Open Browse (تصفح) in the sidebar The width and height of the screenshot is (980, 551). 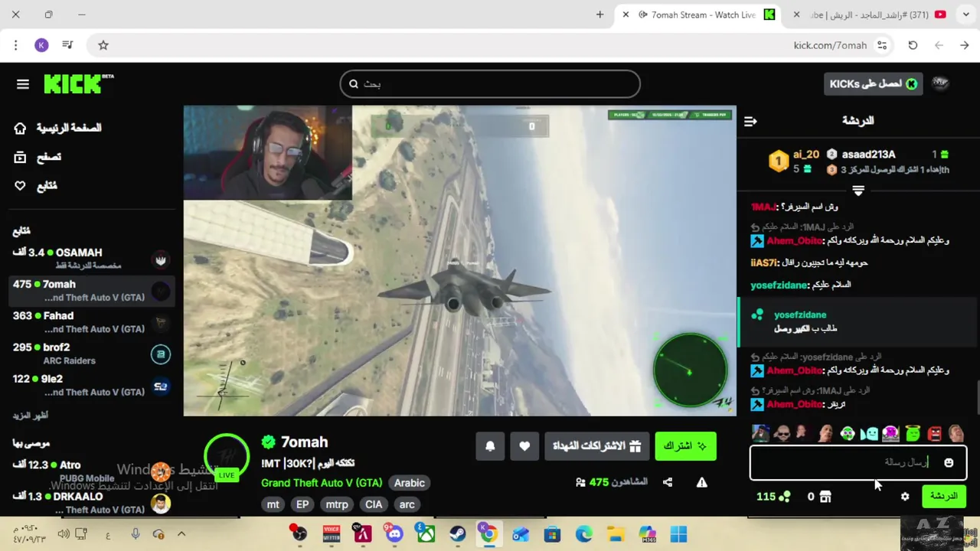point(38,157)
